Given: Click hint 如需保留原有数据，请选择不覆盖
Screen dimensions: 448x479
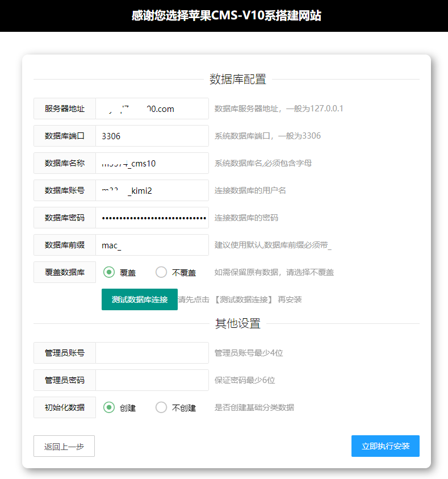Looking at the screenshot, I should pyautogui.click(x=274, y=272).
